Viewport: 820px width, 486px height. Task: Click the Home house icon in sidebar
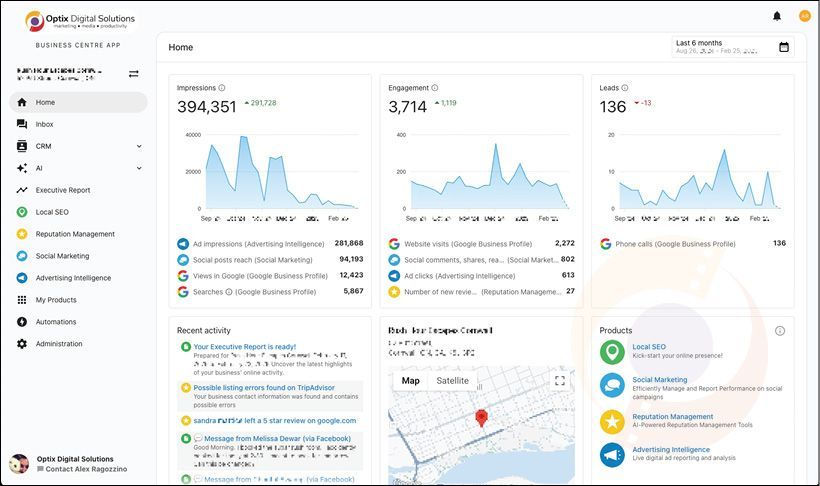click(22, 102)
